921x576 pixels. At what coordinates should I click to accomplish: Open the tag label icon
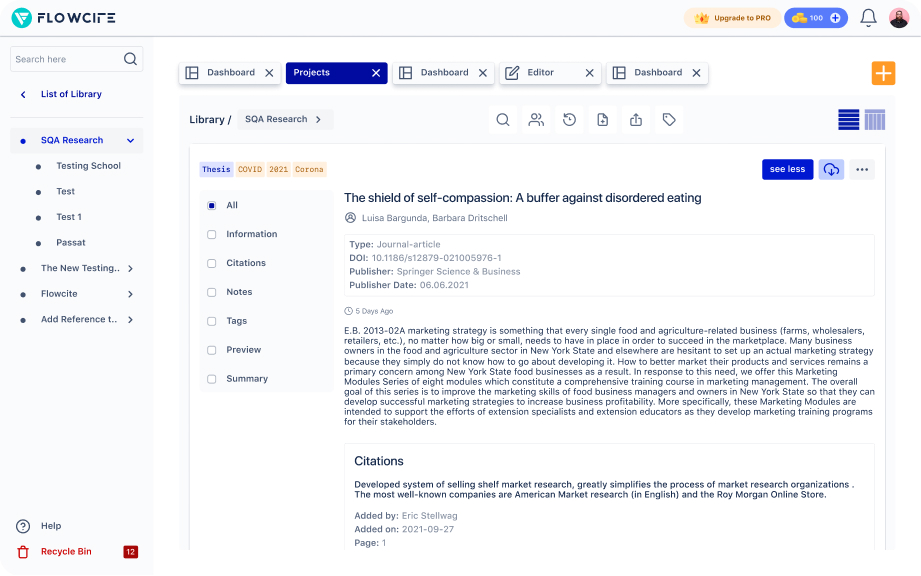(x=669, y=120)
